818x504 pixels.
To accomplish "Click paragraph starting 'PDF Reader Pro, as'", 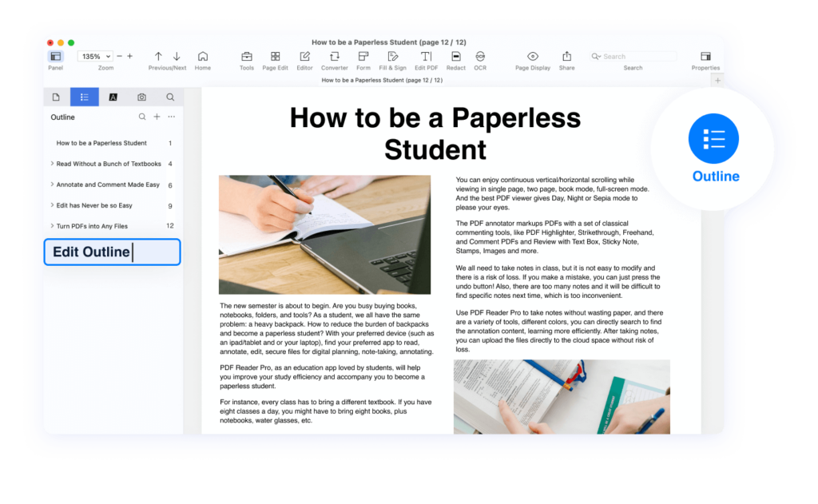I will pyautogui.click(x=323, y=377).
